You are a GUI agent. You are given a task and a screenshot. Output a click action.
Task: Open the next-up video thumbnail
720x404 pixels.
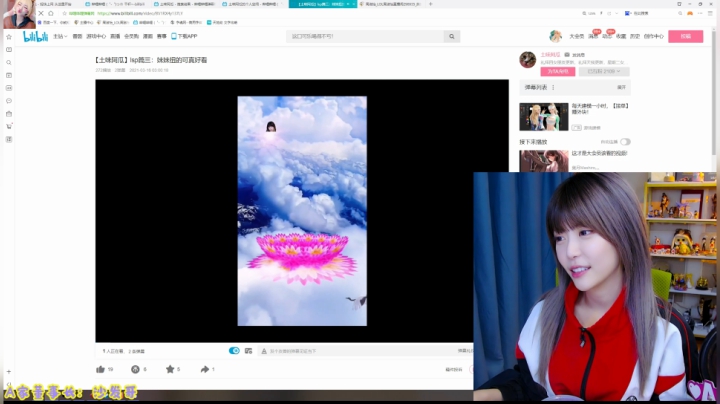pos(544,161)
